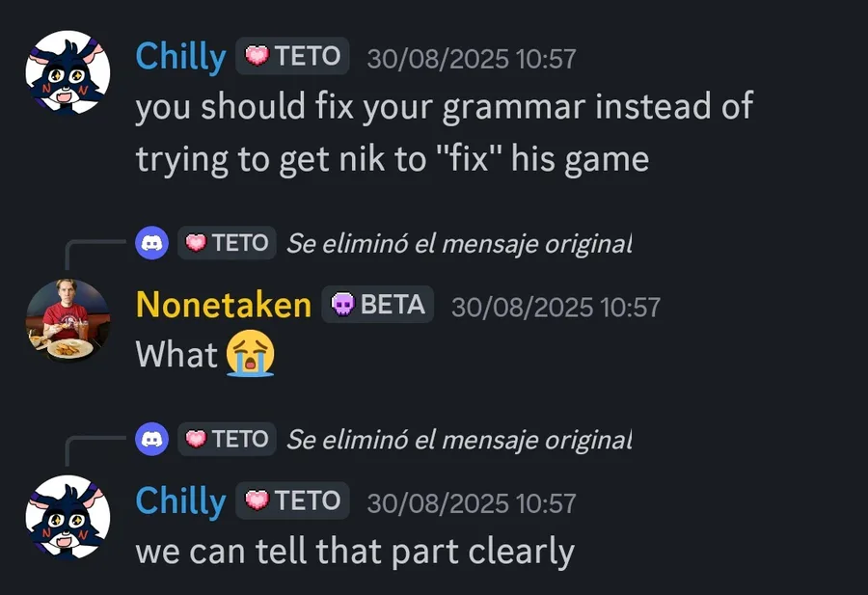868x595 pixels.
Task: Click the TETO badge in first reply preview
Action: [x=227, y=243]
